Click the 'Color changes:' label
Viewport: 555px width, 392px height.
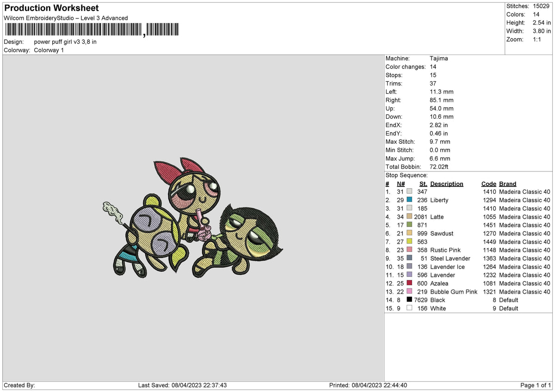(406, 67)
